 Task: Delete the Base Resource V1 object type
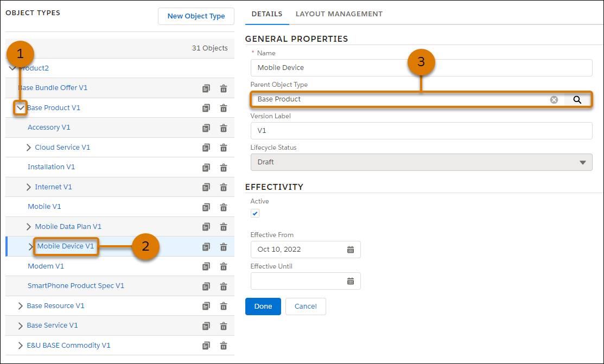point(224,306)
